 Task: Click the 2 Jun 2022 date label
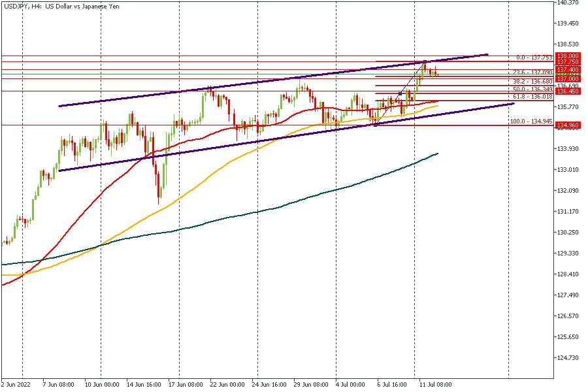[16, 385]
